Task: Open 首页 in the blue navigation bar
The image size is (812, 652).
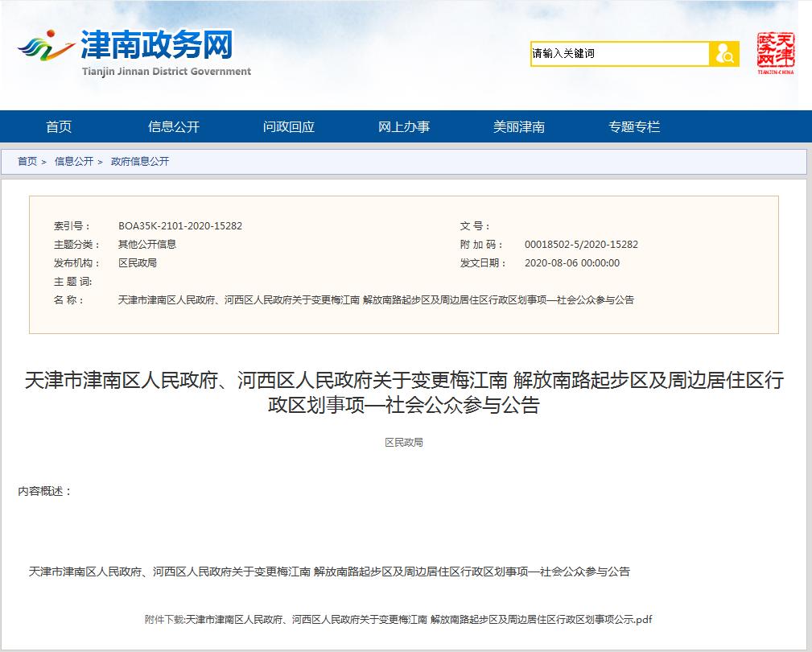Action: [x=59, y=126]
